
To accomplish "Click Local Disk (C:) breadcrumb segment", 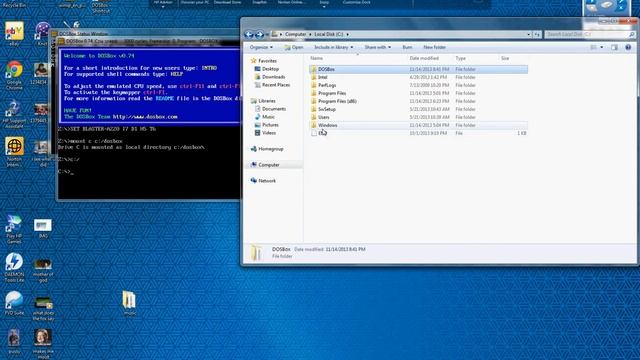I will [x=329, y=35].
